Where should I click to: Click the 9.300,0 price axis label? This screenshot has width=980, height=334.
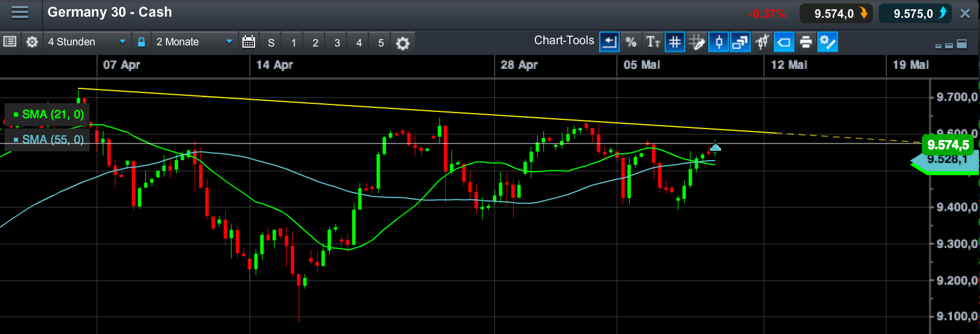point(957,244)
